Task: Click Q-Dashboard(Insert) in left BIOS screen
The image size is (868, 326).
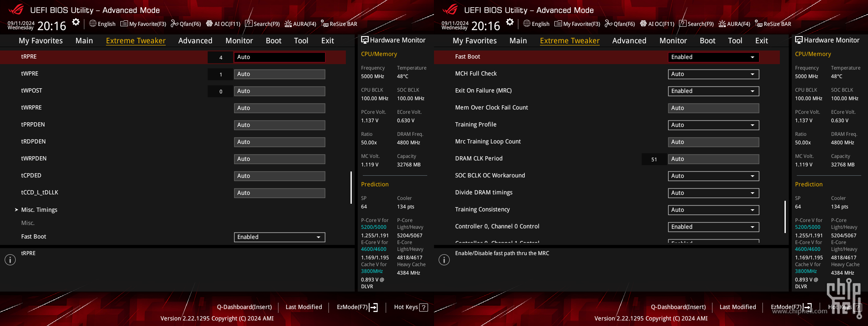Action: (245, 307)
